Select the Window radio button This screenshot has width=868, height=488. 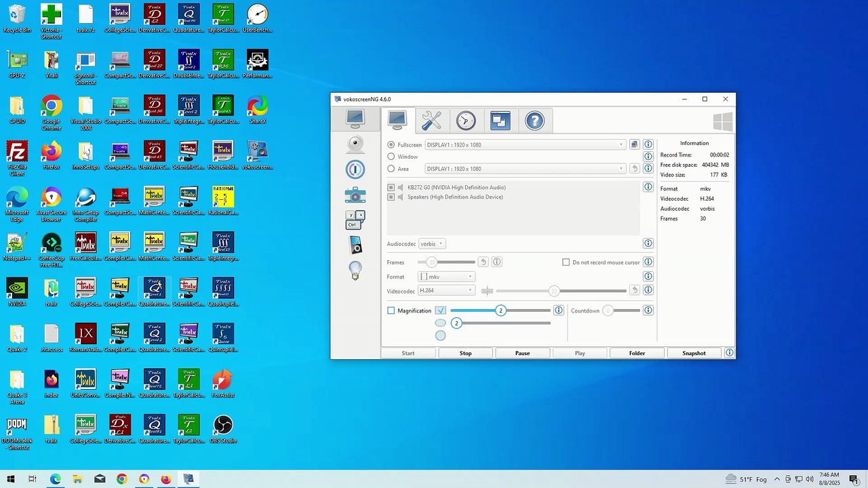pos(391,157)
